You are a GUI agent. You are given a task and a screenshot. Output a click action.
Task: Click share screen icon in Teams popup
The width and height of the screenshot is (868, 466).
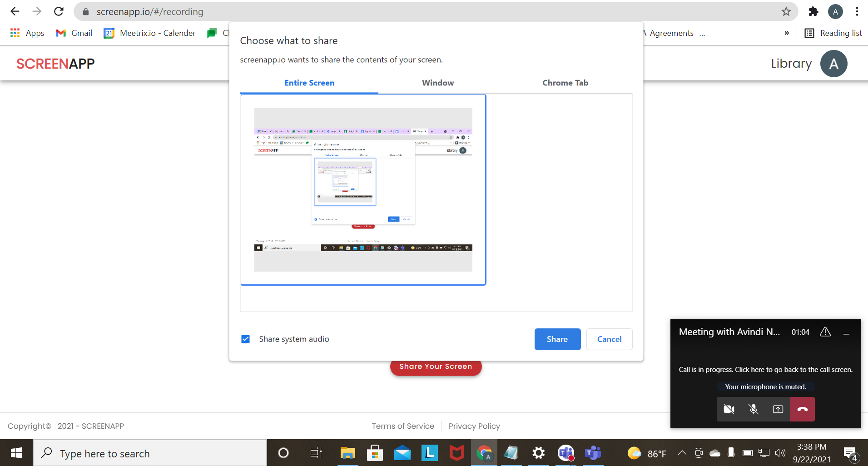[x=778, y=409]
